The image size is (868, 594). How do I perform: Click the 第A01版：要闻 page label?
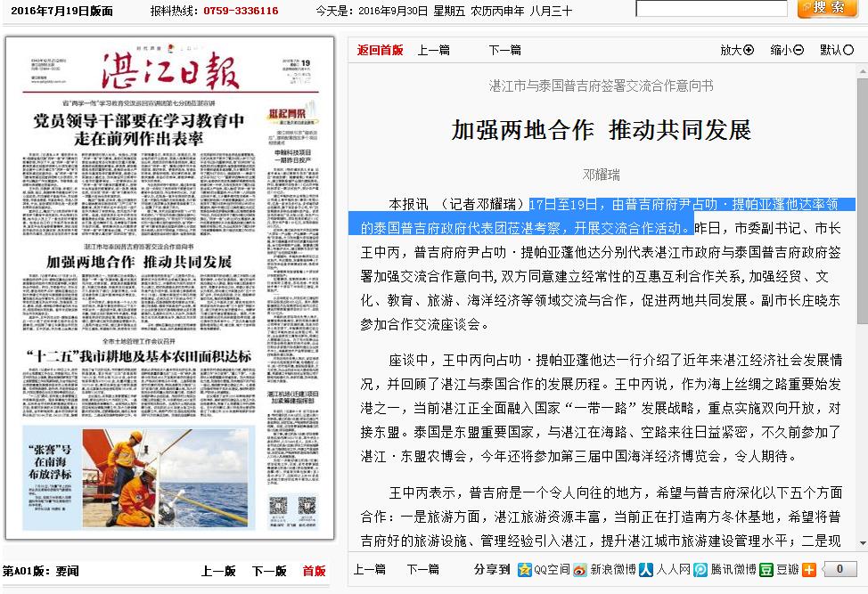point(40,571)
